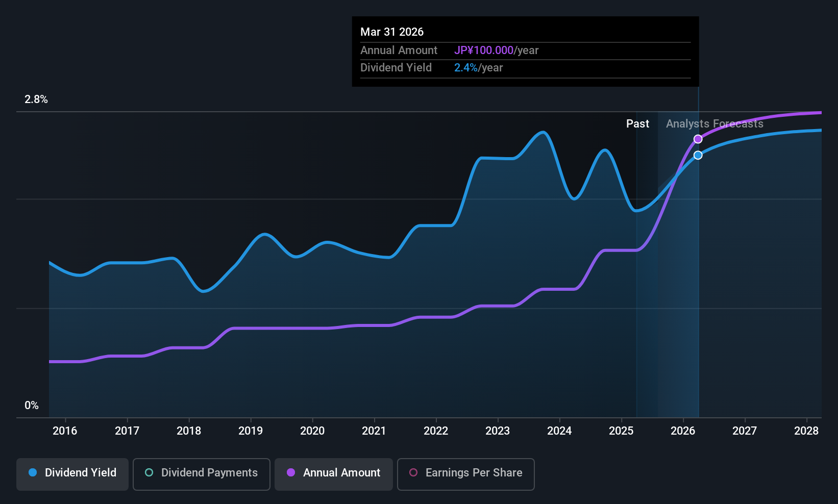Click the 2.8% y-axis label
838x504 pixels.
[x=36, y=99]
